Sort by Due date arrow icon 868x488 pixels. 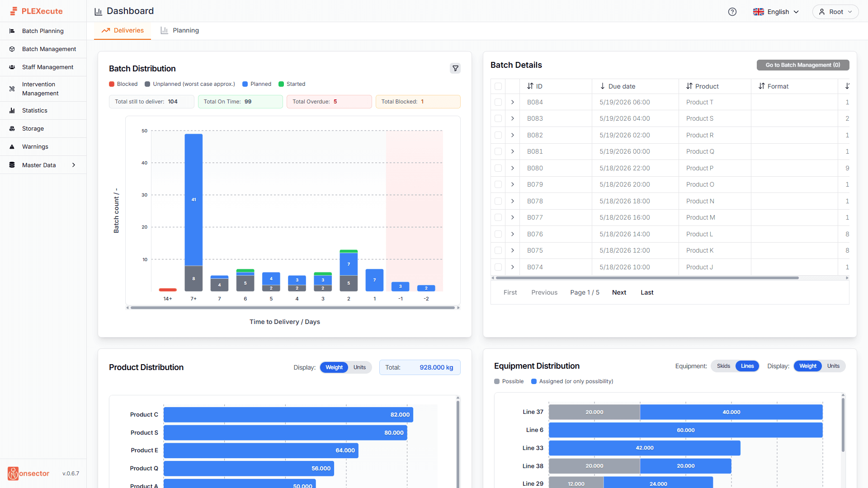tap(603, 86)
